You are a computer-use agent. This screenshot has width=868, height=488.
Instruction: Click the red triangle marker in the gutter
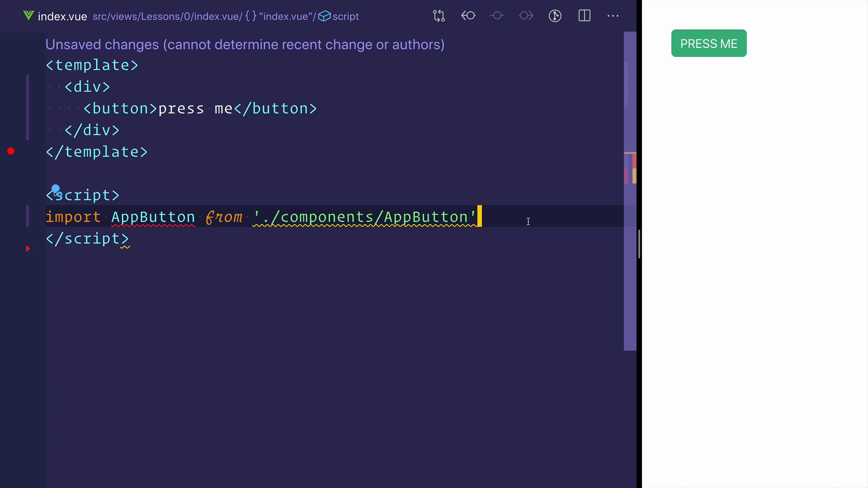pyautogui.click(x=28, y=249)
